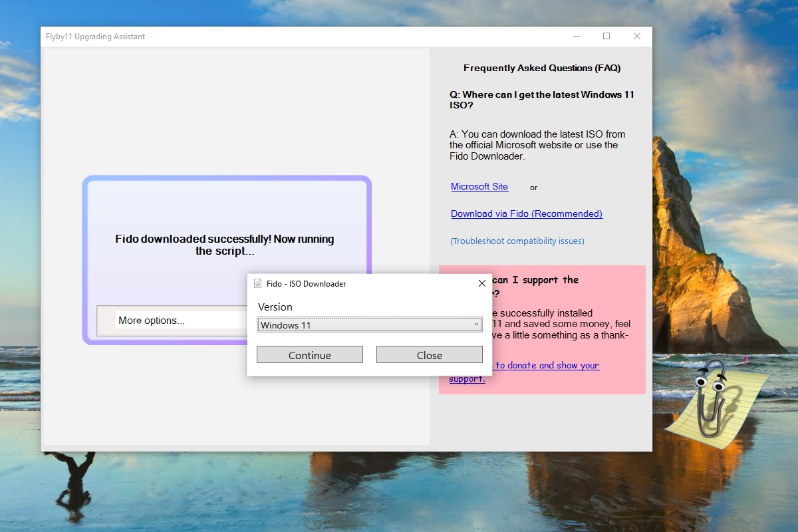Click the donate and show your support link
The height and width of the screenshot is (532, 798).
coord(524,372)
